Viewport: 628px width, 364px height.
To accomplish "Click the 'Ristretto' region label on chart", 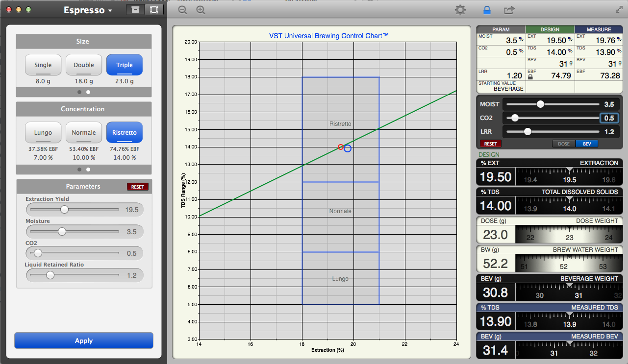I will [x=340, y=124].
